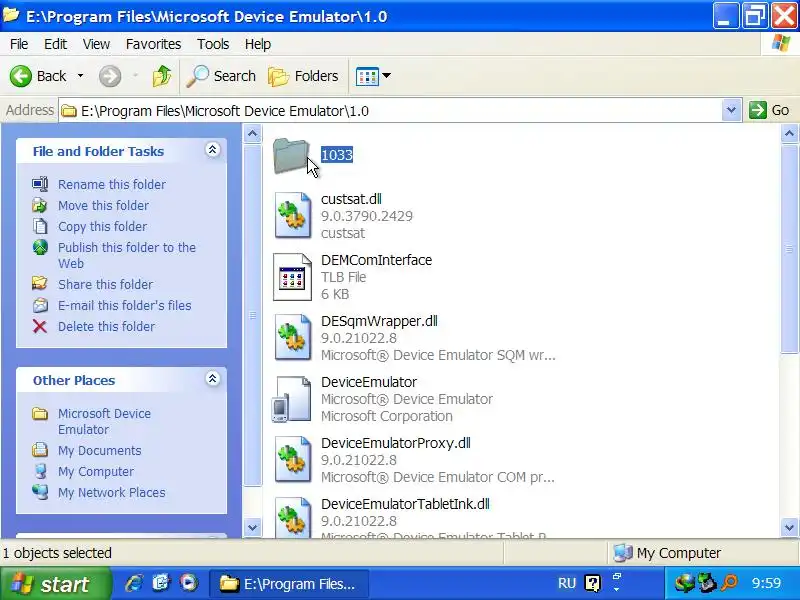
Task: Click the language bar help question icon
Action: click(592, 583)
